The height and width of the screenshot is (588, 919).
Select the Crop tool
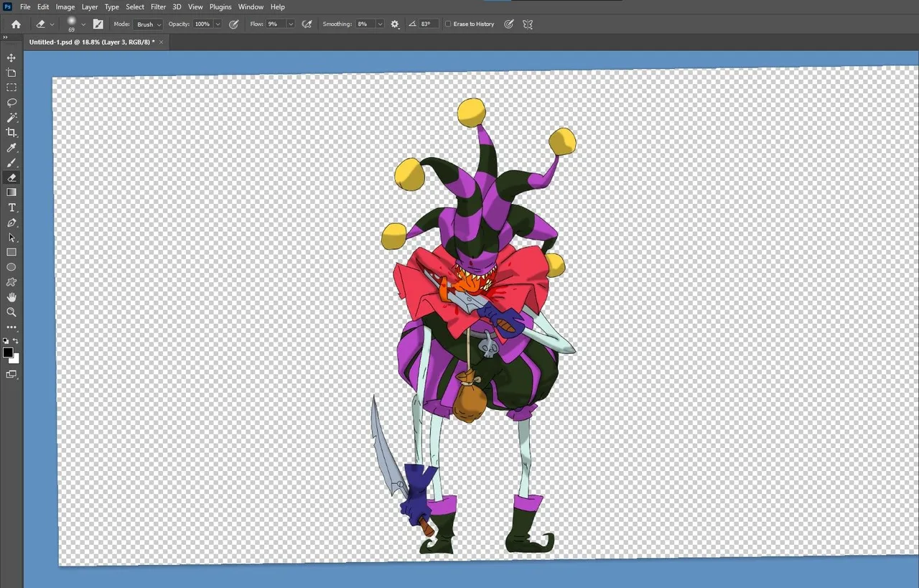pyautogui.click(x=11, y=133)
